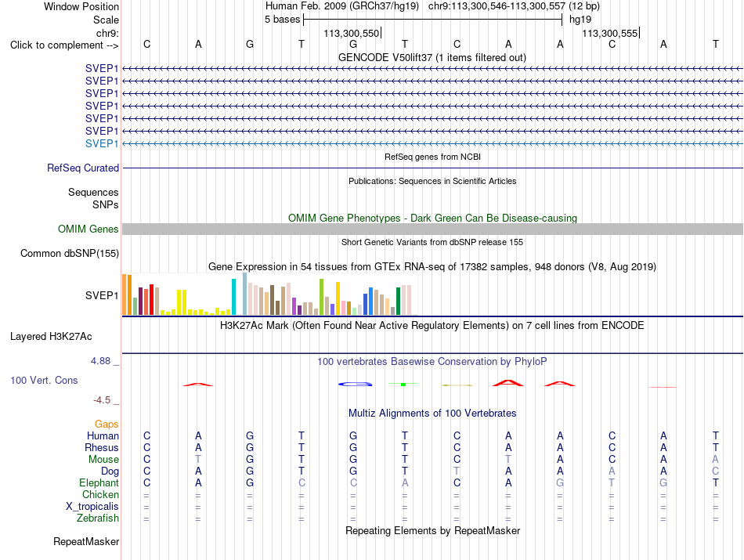Open the light-blue SVEP1 transcript label
The height and width of the screenshot is (560, 744).
pos(102,143)
